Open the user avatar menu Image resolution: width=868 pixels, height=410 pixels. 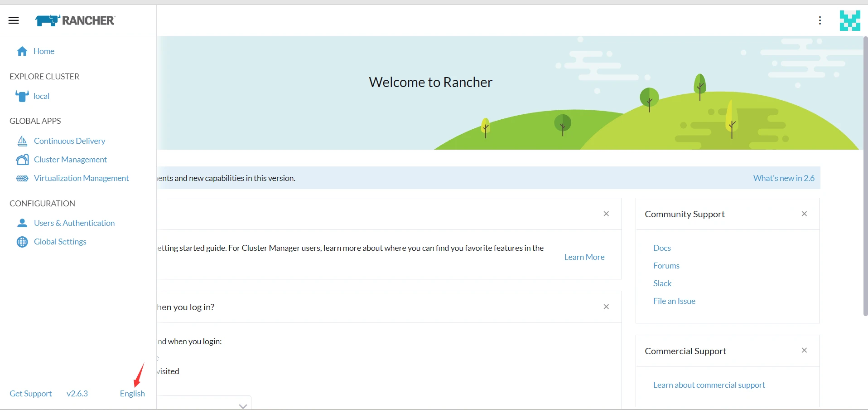(x=850, y=20)
